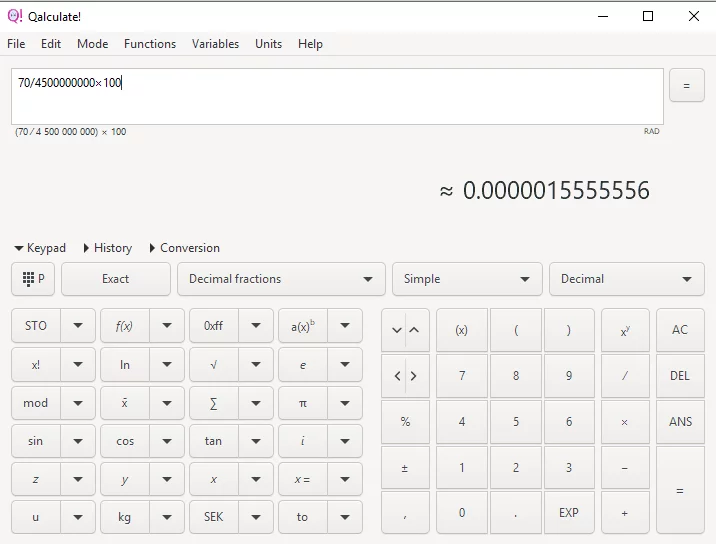Insert the imaginary unit i
716x544 pixels.
(x=303, y=441)
